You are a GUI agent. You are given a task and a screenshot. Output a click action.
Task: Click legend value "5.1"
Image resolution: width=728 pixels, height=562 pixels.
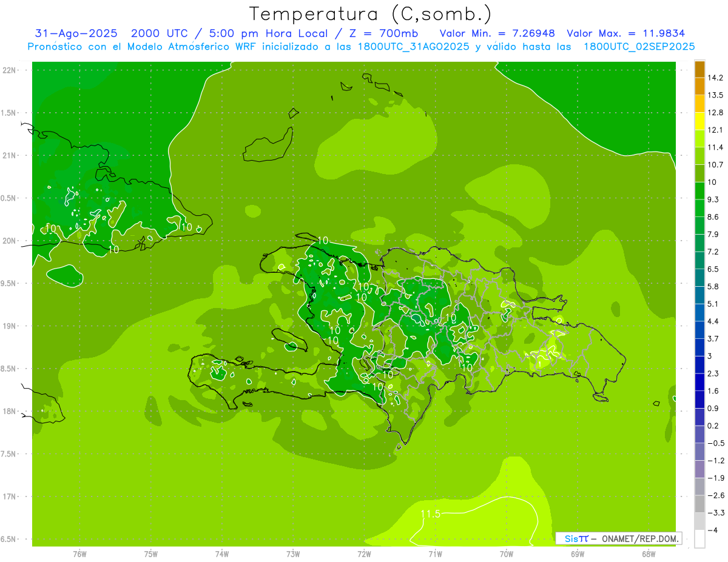[713, 304]
